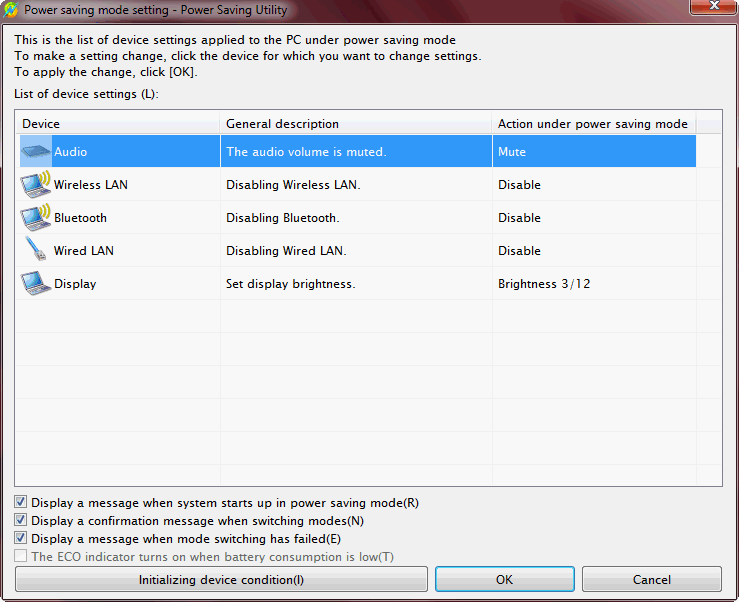Select the Wireless LAN device name

click(x=90, y=185)
